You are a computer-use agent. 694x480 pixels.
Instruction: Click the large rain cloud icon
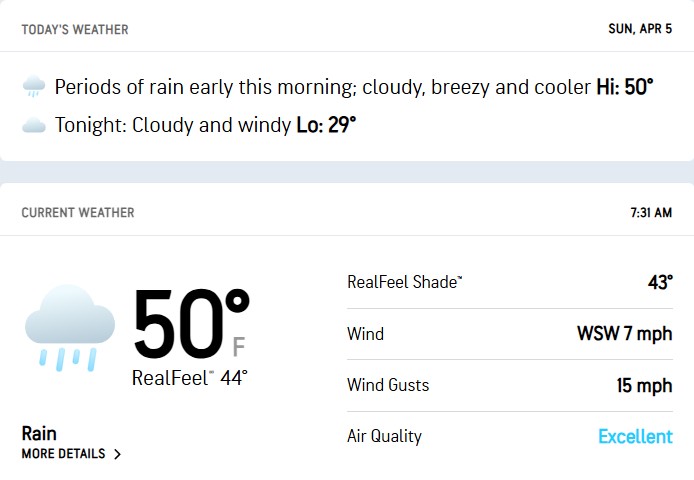coord(68,326)
